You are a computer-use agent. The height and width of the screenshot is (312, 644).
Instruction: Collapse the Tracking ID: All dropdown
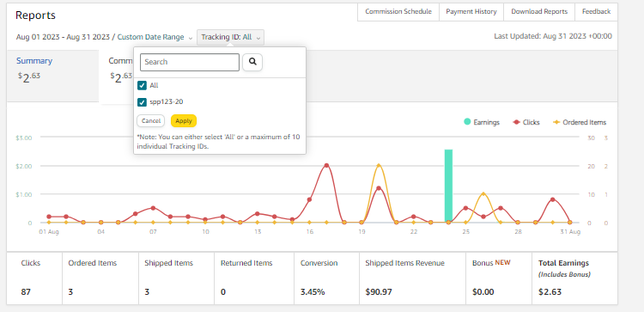[230, 38]
